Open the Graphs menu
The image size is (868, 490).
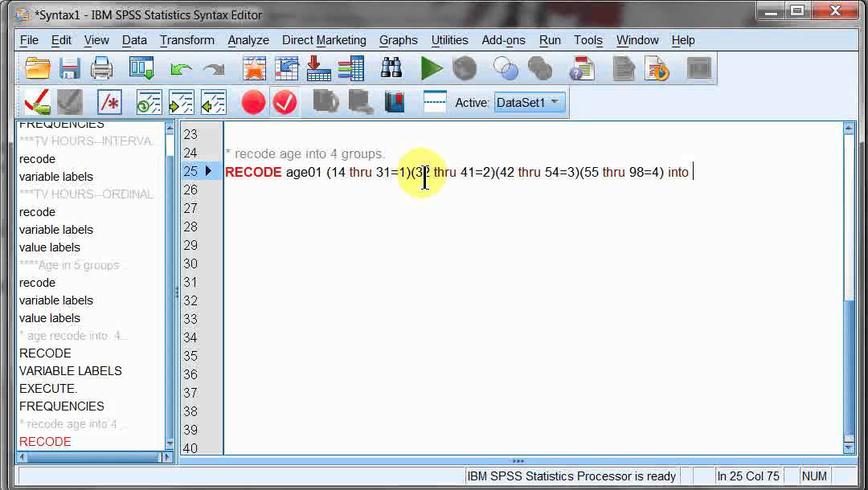point(399,40)
